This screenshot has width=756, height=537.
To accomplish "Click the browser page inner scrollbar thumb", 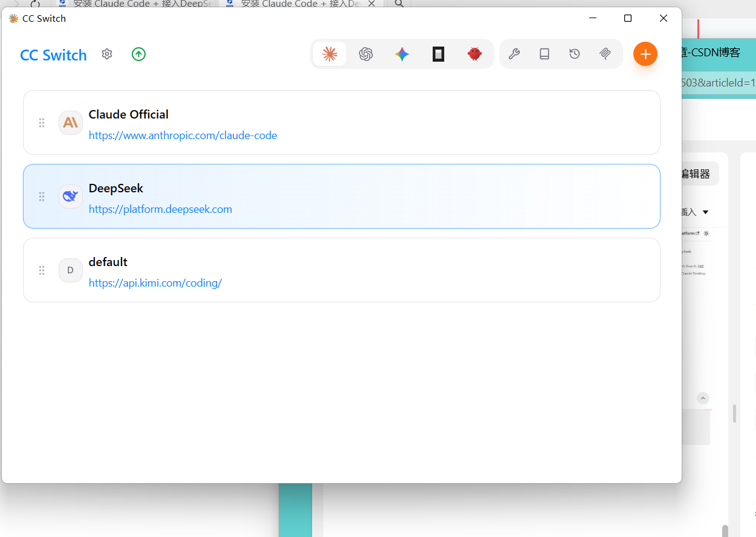I will click(x=735, y=414).
